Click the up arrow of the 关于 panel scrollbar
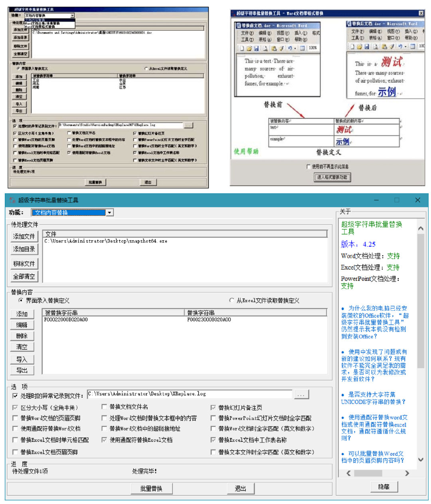The width and height of the screenshot is (431, 504). tap(421, 228)
